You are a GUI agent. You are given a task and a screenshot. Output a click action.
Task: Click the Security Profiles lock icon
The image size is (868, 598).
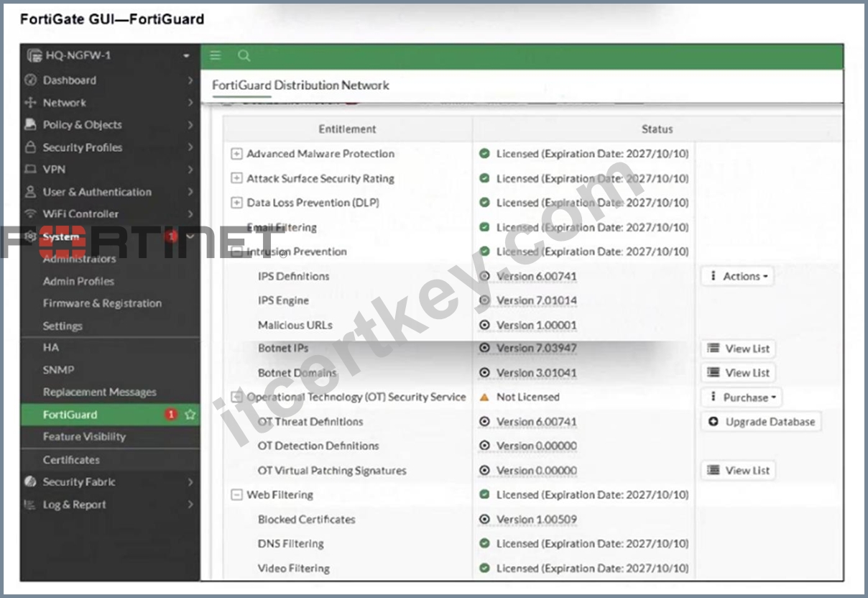[x=30, y=147]
